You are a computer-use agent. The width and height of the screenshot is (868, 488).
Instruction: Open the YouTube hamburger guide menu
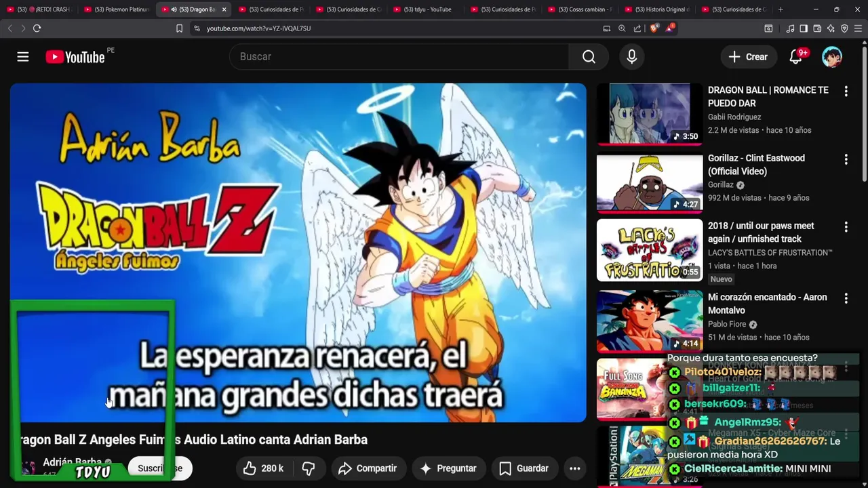click(23, 57)
